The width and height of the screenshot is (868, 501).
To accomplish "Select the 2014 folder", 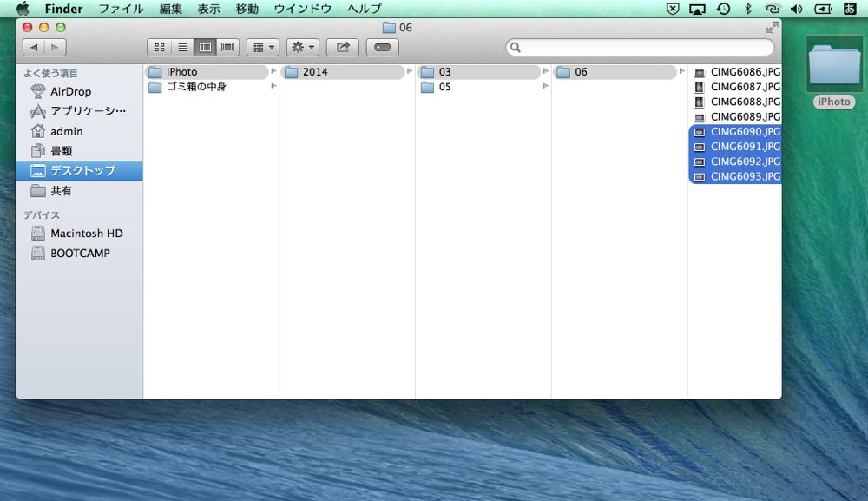I will tap(343, 72).
